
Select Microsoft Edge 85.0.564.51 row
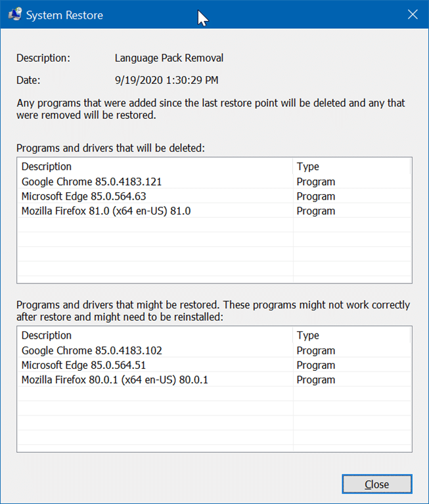[x=214, y=365]
